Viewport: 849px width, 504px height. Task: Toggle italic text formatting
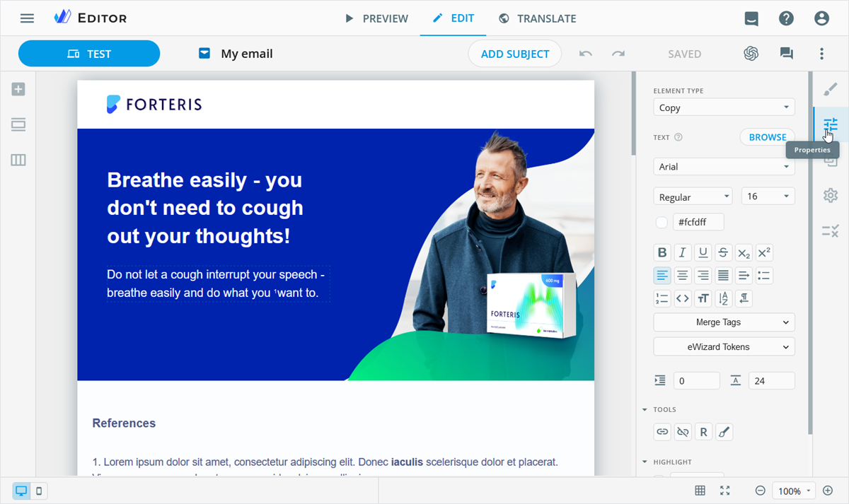point(683,252)
